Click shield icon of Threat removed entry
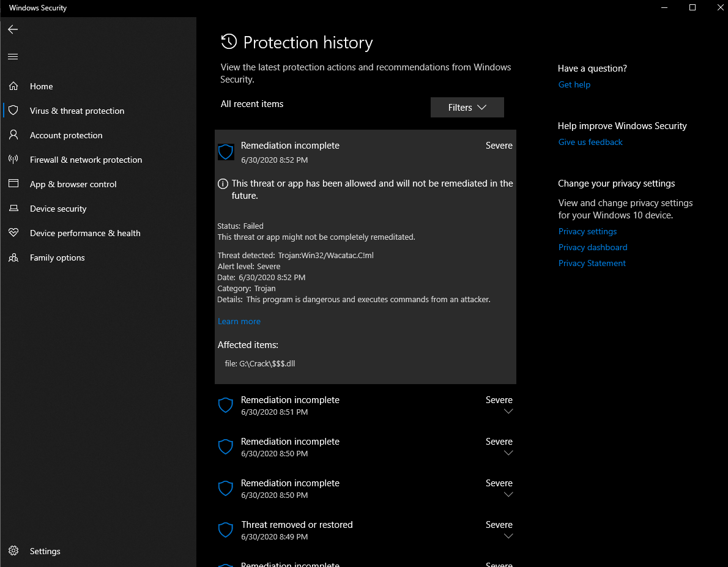The height and width of the screenshot is (567, 728). pyautogui.click(x=226, y=530)
